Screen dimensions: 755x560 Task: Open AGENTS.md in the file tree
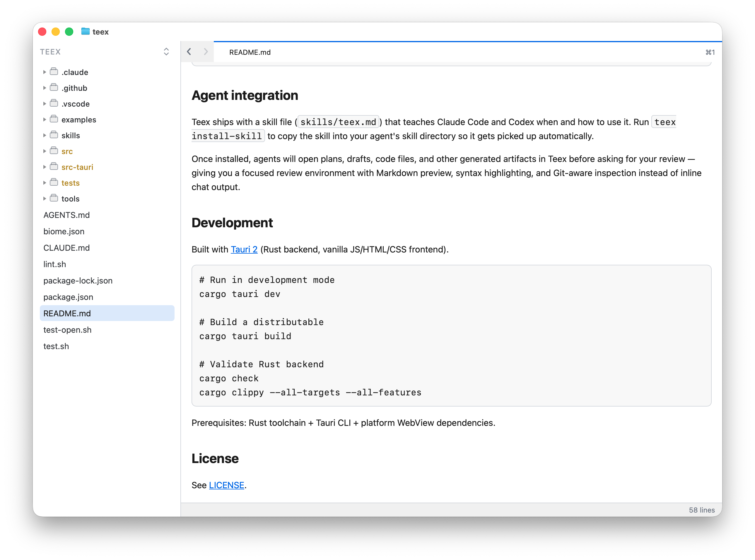(66, 215)
